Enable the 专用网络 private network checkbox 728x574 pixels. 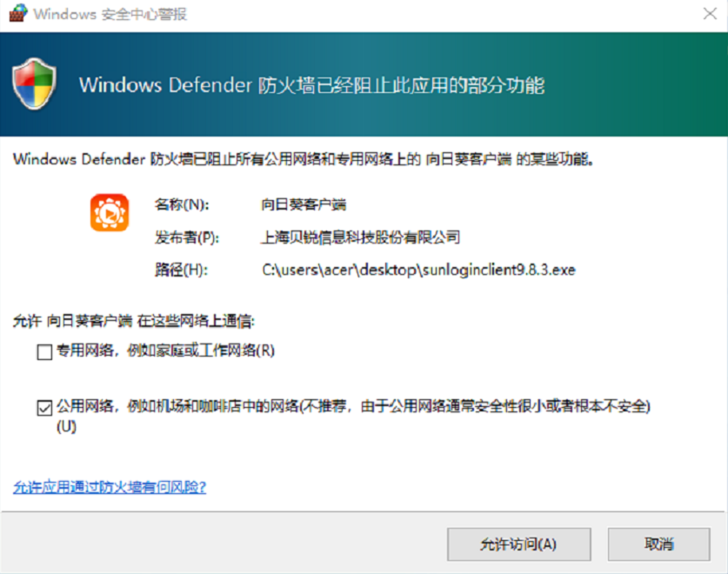point(44,352)
